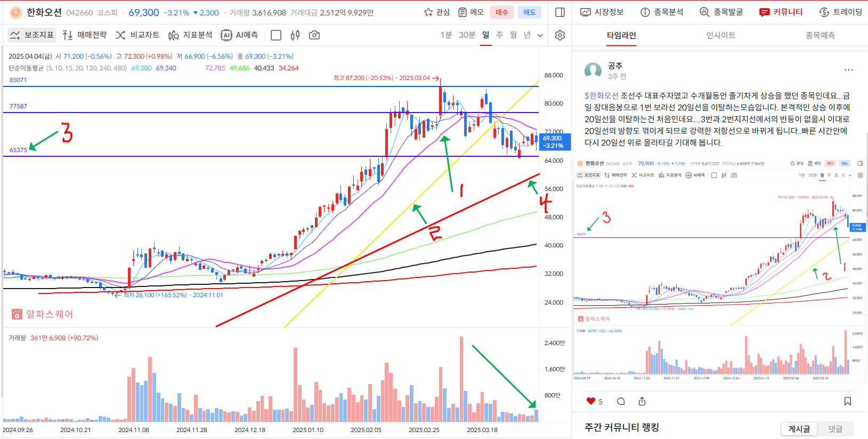Toggle the square chart checkbox in toolbar

tap(276, 35)
